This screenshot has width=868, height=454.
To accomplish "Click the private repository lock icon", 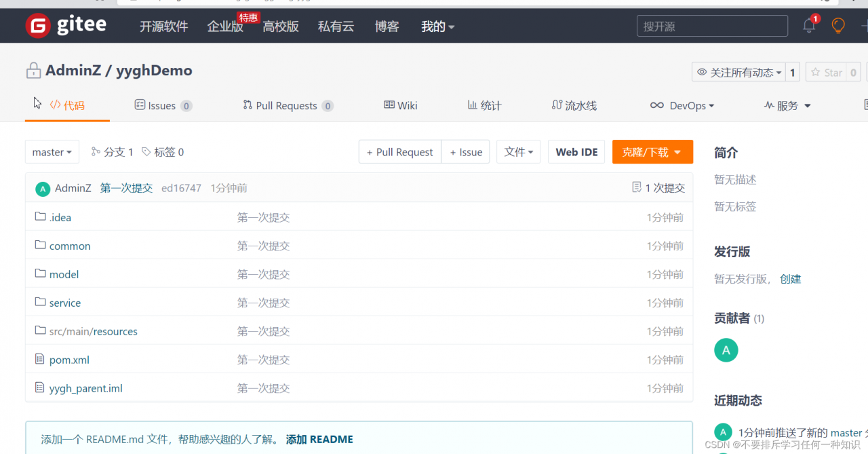I will coord(34,71).
